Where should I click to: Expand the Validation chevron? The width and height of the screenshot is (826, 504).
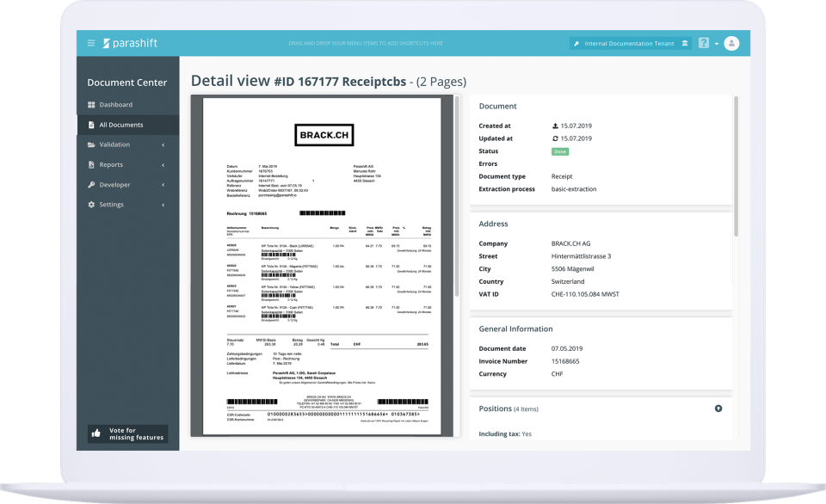point(163,144)
